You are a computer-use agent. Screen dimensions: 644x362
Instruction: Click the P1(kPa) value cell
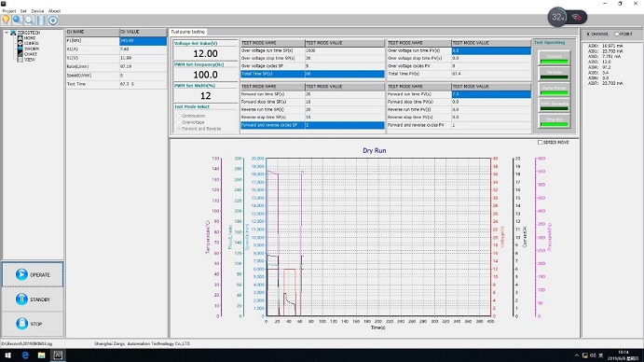pyautogui.click(x=143, y=41)
